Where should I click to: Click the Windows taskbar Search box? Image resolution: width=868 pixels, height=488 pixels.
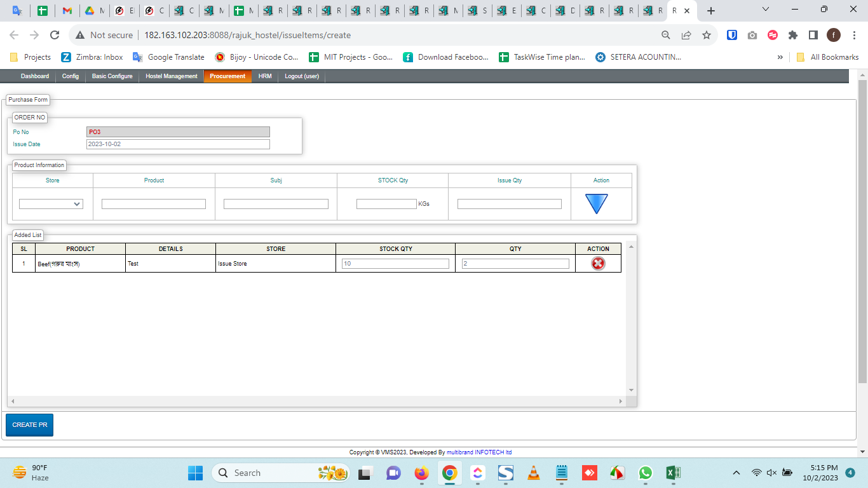tap(281, 473)
